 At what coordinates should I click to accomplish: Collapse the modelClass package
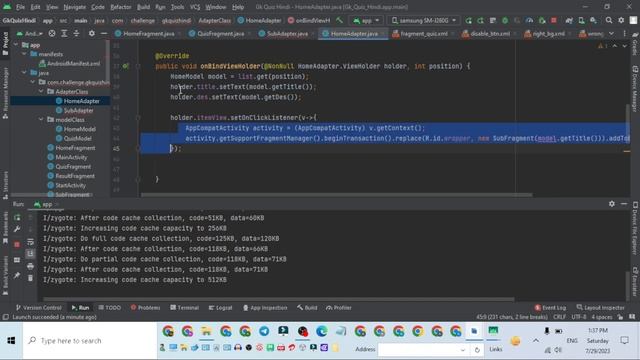click(x=41, y=120)
